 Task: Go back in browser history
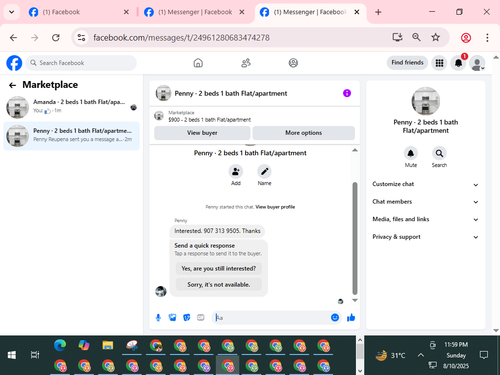(13, 38)
